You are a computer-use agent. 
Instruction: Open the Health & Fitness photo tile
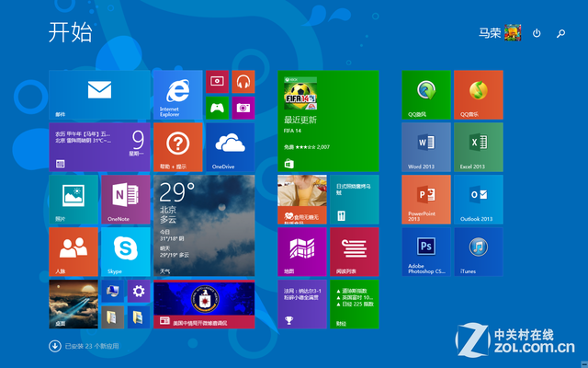tap(302, 200)
